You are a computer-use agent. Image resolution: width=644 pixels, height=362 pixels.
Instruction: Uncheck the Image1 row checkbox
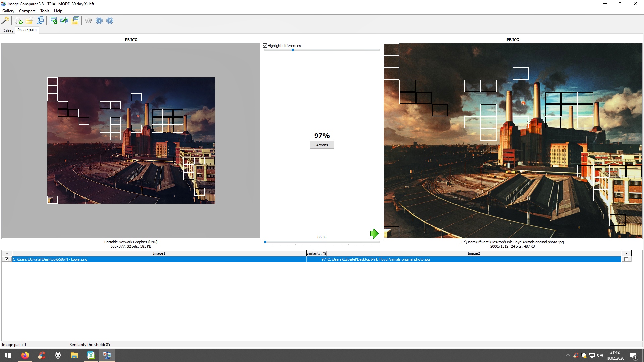click(x=7, y=259)
